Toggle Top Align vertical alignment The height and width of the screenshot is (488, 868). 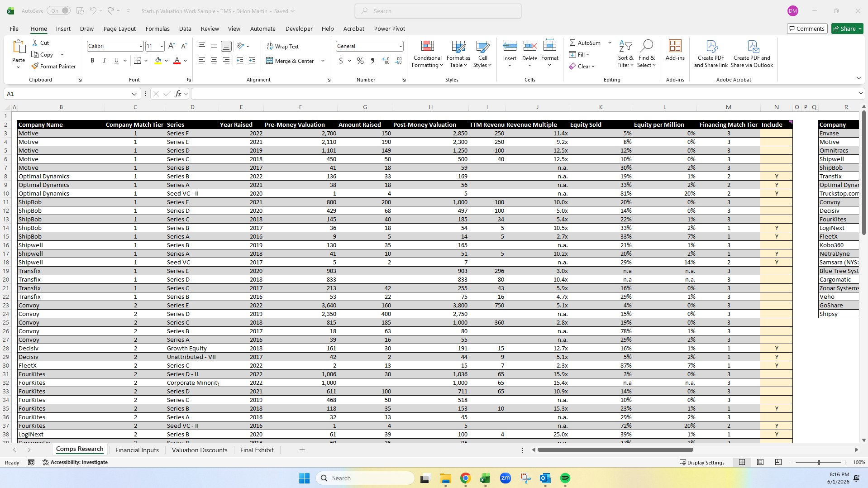click(x=202, y=46)
